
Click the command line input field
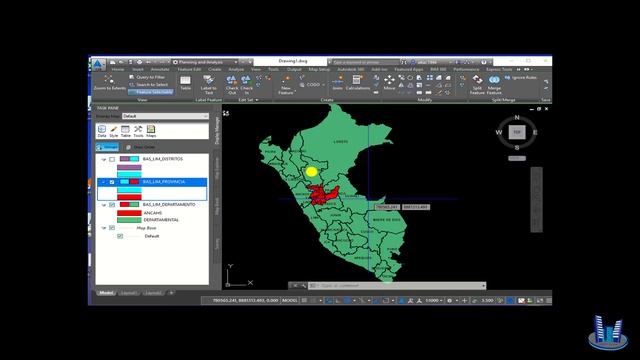[397, 286]
